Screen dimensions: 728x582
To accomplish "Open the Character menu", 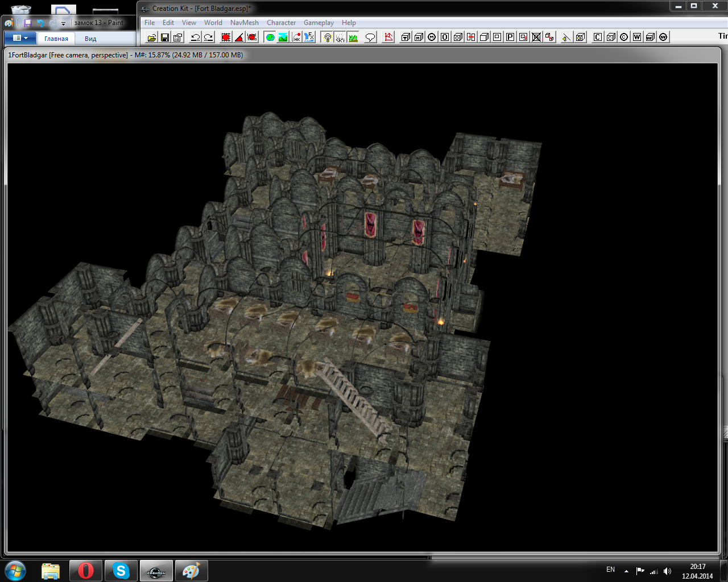I will point(282,23).
